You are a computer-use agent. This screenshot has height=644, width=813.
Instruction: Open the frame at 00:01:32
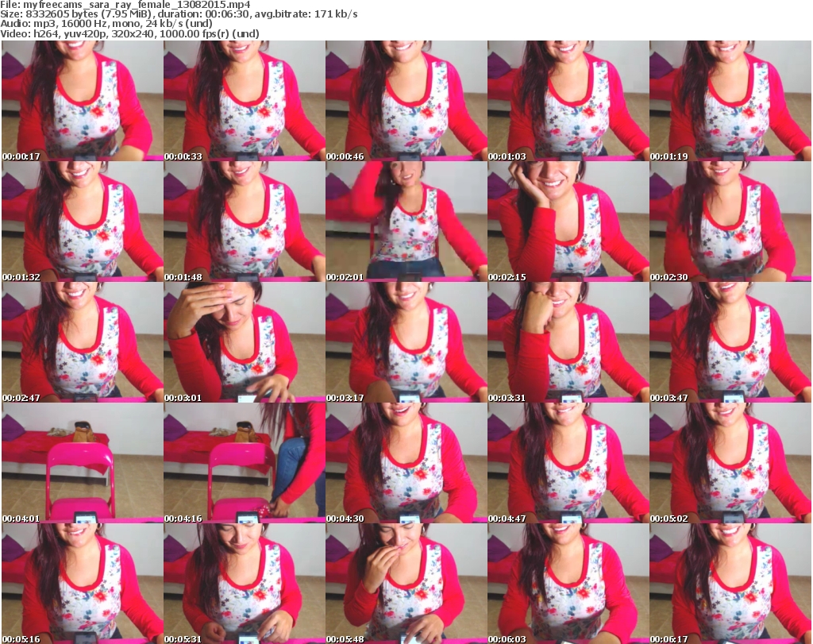tap(83, 222)
